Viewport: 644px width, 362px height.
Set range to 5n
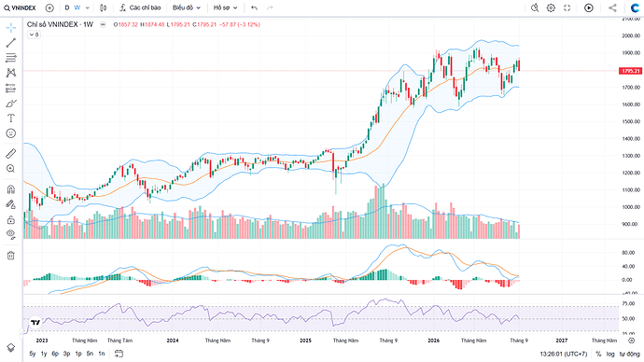tap(90, 354)
